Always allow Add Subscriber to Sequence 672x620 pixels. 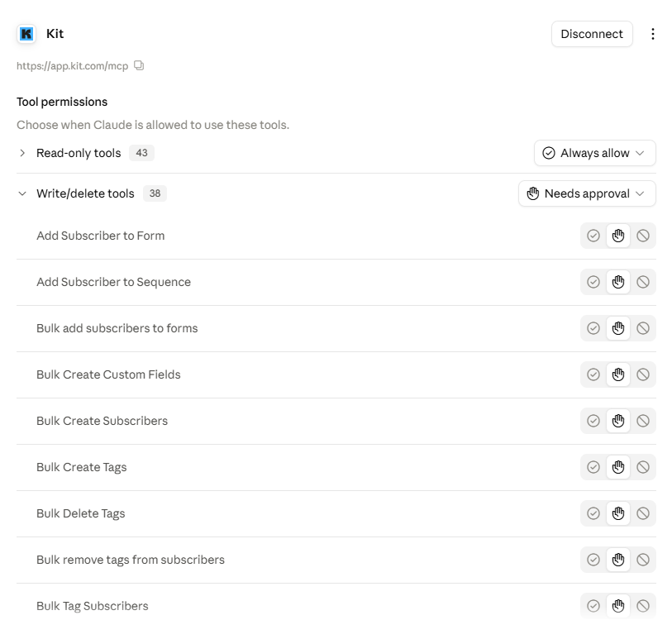[593, 282]
